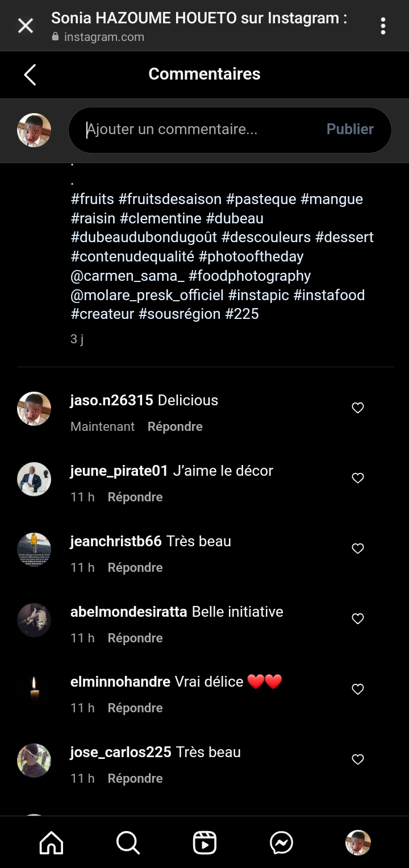The width and height of the screenshot is (409, 868).
Task: Go back from Commentaires
Action: (x=30, y=74)
